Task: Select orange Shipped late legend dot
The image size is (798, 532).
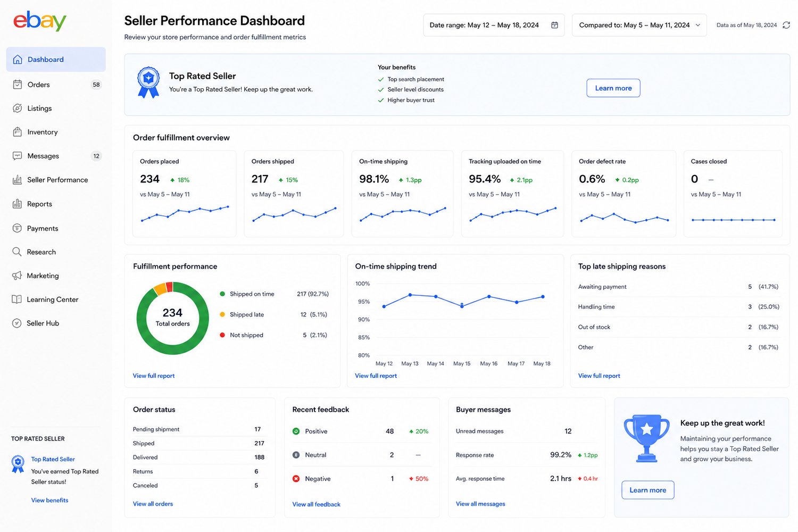Action: pos(222,314)
